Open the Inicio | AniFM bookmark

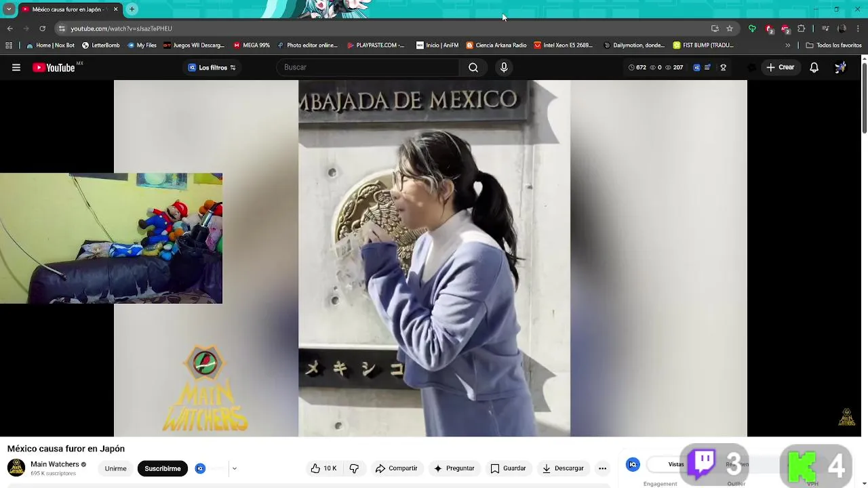pyautogui.click(x=437, y=45)
